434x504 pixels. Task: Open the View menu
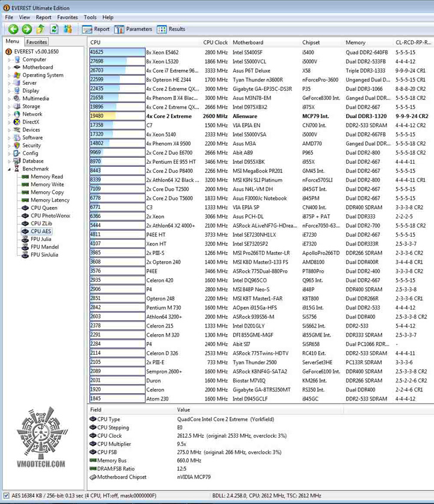pyautogui.click(x=25, y=17)
